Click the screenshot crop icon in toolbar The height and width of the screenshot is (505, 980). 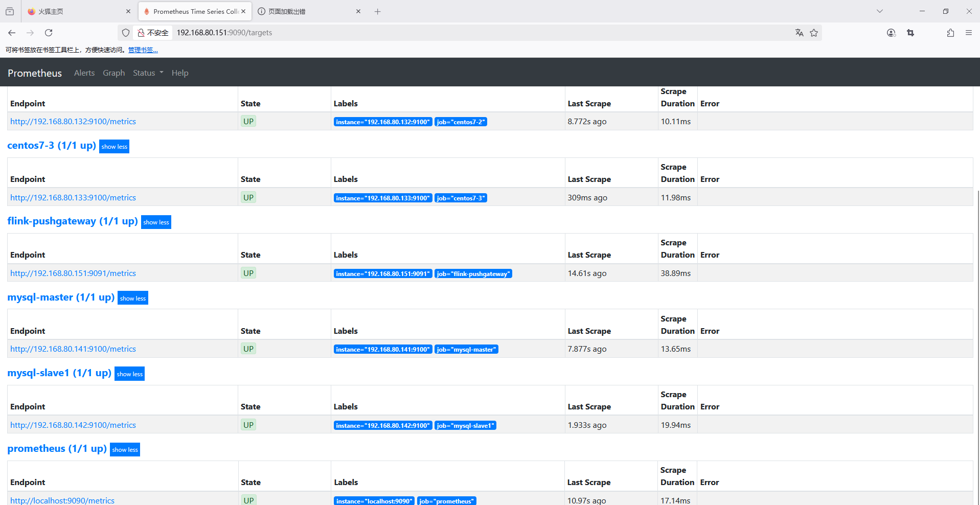pyautogui.click(x=910, y=33)
